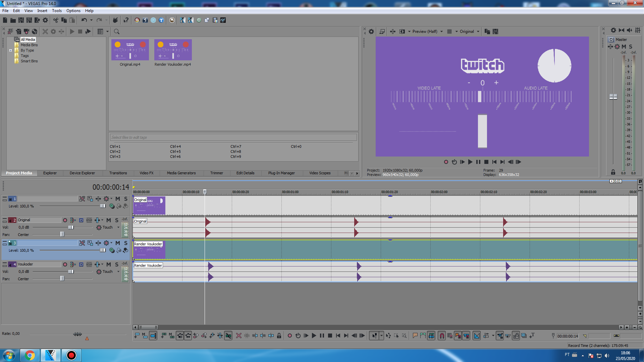The width and height of the screenshot is (644, 362).
Task: Expand the By Type tree node
Action: (11, 51)
